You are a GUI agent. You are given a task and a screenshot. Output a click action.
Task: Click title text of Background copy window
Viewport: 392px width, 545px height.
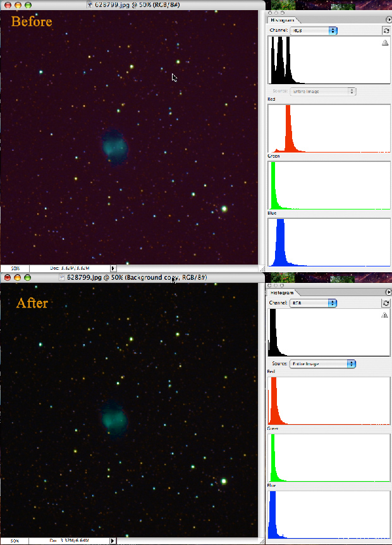tap(137, 277)
